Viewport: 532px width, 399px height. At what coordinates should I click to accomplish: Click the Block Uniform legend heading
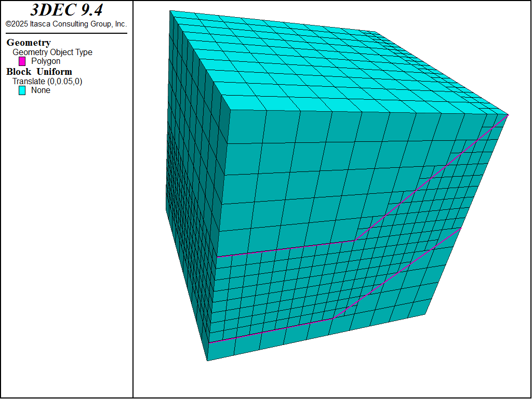click(x=39, y=72)
